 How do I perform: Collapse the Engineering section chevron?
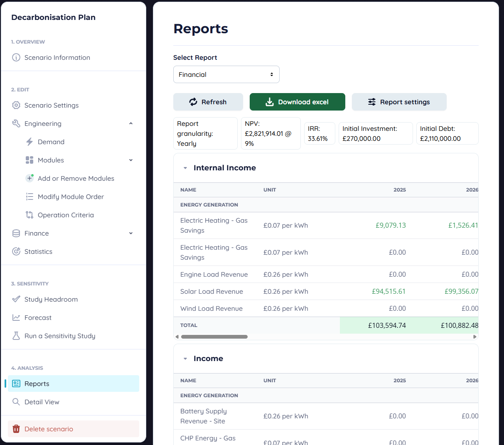click(131, 124)
